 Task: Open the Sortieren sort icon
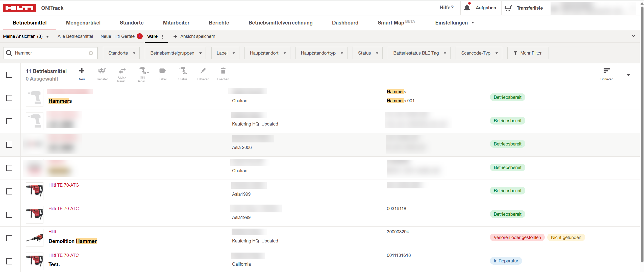(x=607, y=71)
